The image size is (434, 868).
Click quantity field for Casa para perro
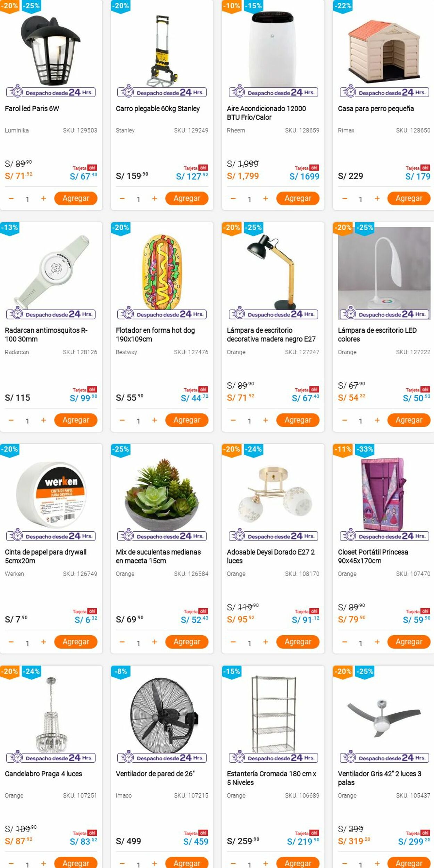360,199
